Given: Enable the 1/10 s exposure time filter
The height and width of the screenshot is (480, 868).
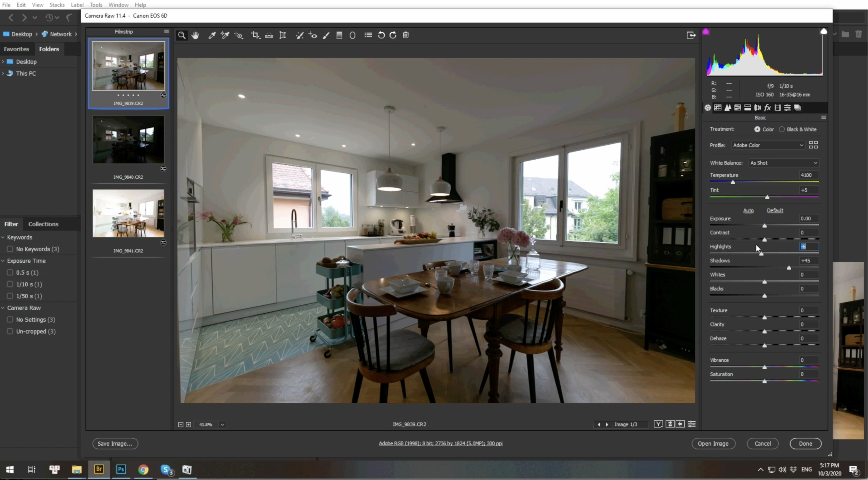Looking at the screenshot, I should tap(10, 284).
